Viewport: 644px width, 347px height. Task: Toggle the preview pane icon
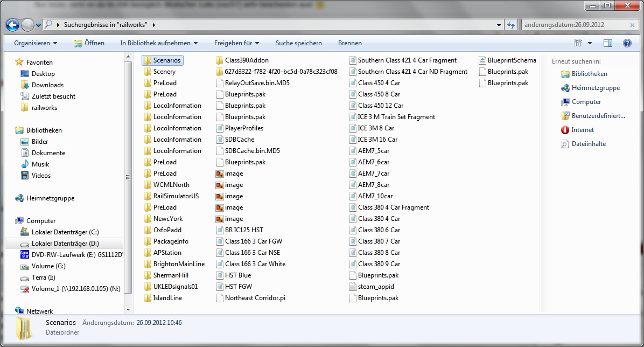[x=608, y=43]
